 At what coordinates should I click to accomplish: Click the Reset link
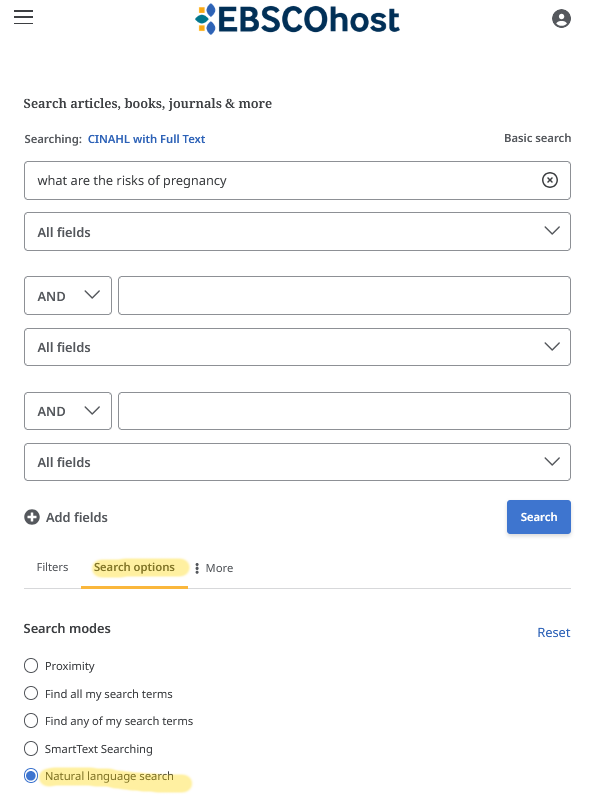[x=553, y=632]
